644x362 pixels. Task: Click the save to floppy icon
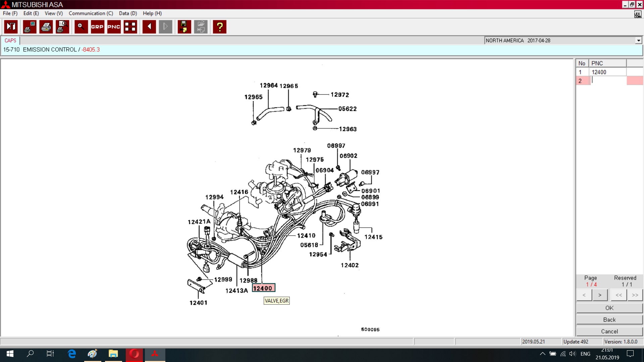point(184,27)
